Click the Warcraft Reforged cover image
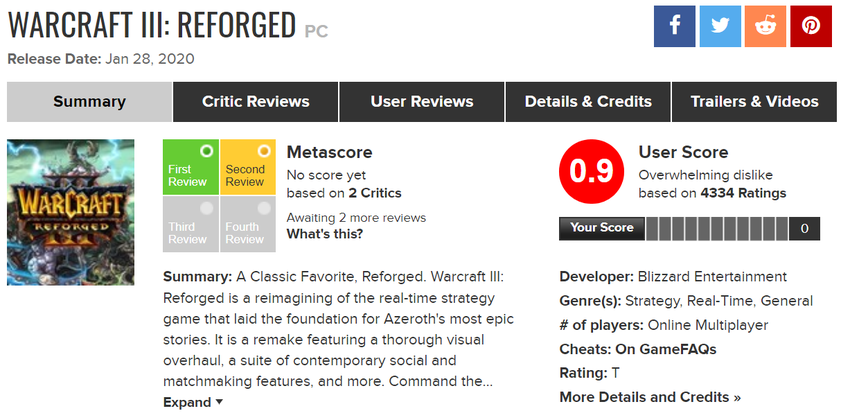The width and height of the screenshot is (850, 420). [x=70, y=212]
